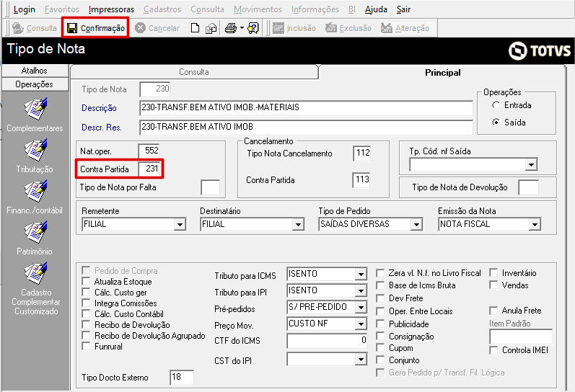Toggle the Dev Frete checkbox
This screenshot has height=392, width=575.
[x=380, y=298]
